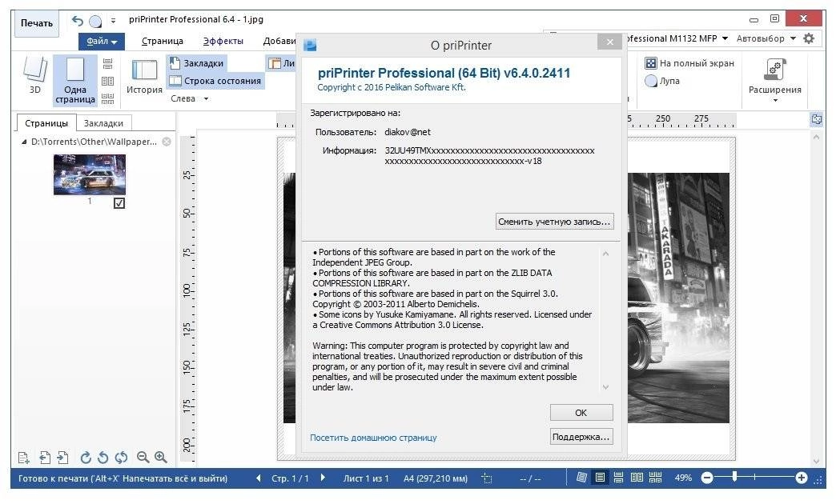Open the Добавить ribbon tab

[x=279, y=41]
